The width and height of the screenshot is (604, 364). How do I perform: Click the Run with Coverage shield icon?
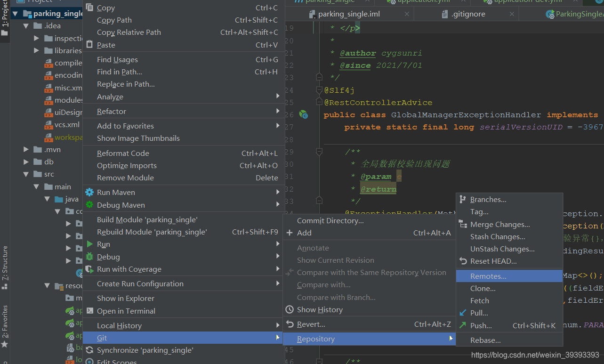pyautogui.click(x=89, y=269)
